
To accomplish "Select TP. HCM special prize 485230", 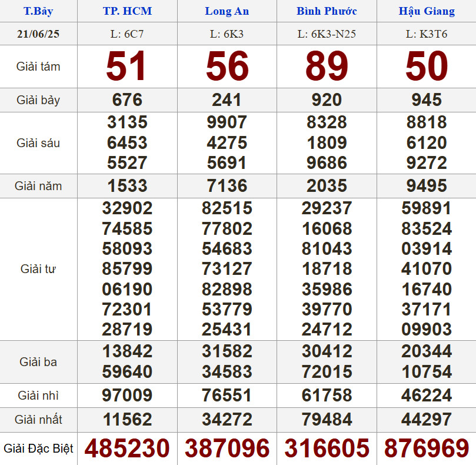I will coord(127,449).
